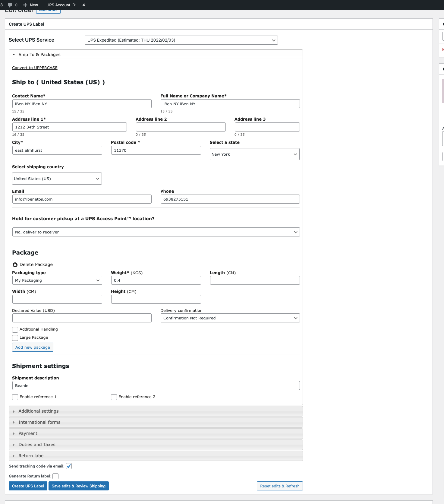Collapse the Ship To & Packages section arrow
This screenshot has height=504, width=444.
[x=14, y=55]
